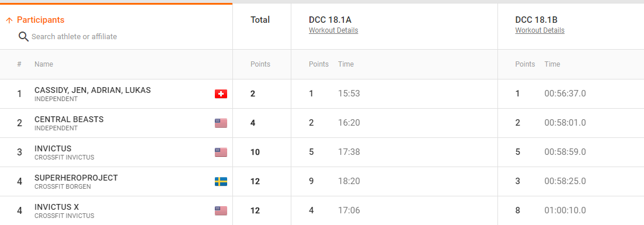
Task: Click the US flag beside INVICTUS X
Action: [221, 211]
